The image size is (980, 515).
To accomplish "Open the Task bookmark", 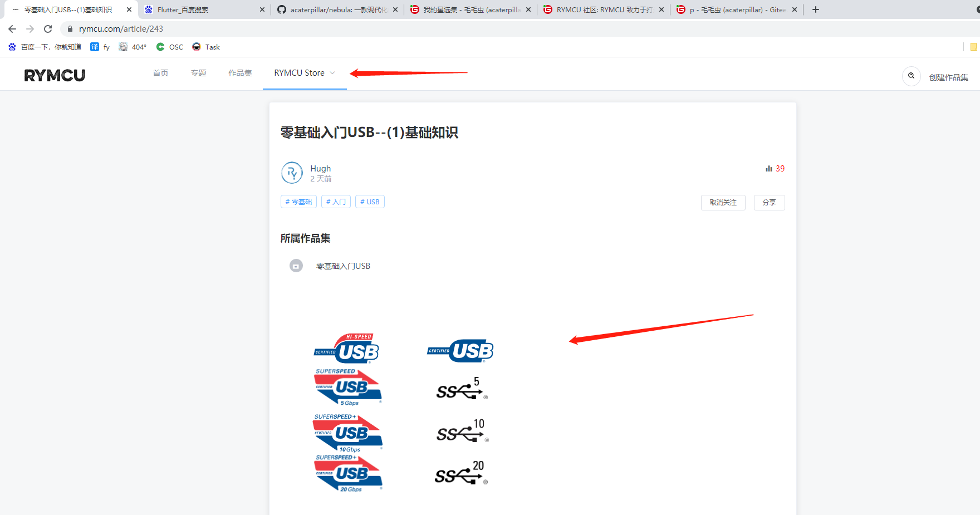I will pos(206,47).
